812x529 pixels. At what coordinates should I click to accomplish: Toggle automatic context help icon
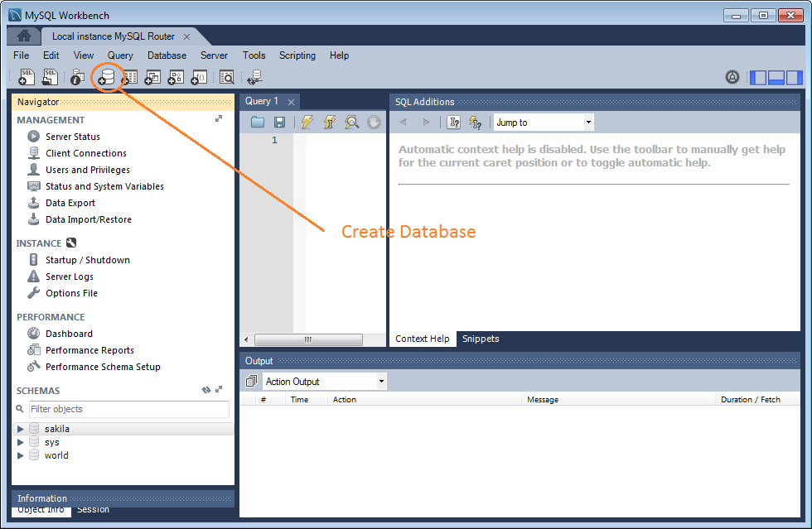476,123
